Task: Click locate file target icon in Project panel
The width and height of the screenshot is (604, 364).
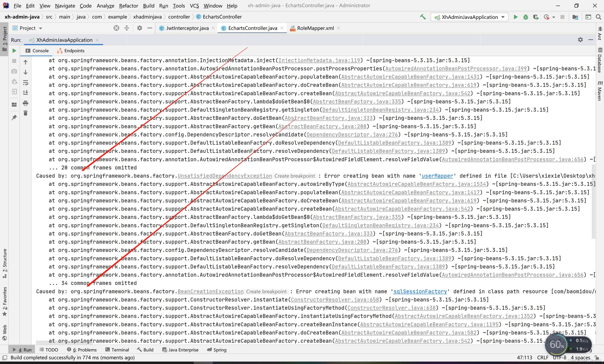Action: coord(116,28)
